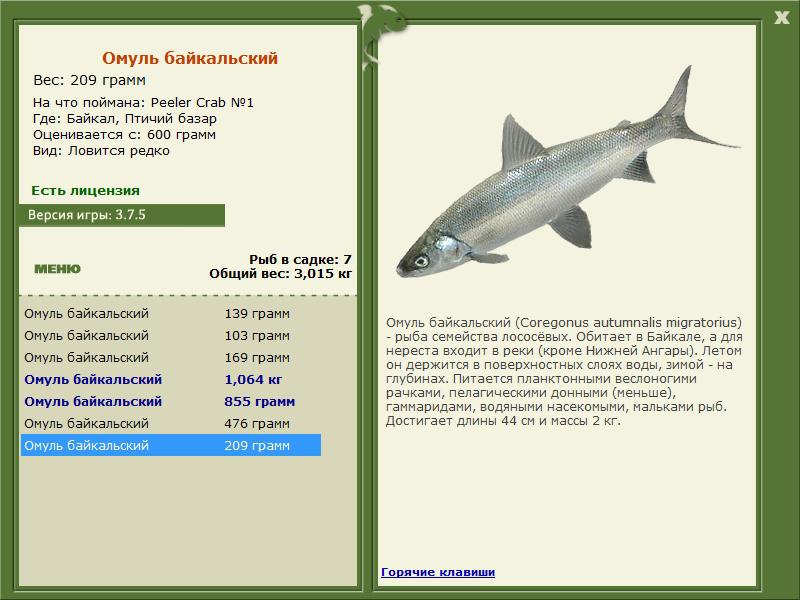Select the highlighted 209 грамм fish row

pos(170,445)
